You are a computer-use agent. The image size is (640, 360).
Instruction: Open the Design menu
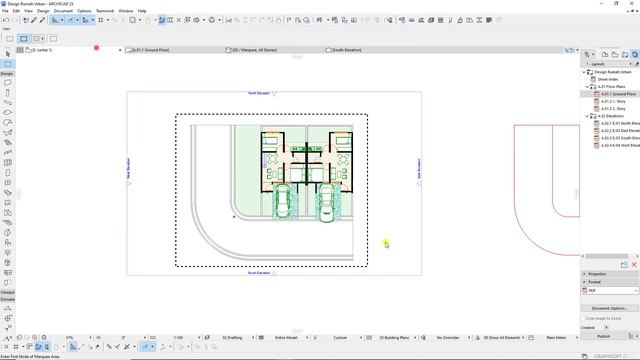coord(43,11)
